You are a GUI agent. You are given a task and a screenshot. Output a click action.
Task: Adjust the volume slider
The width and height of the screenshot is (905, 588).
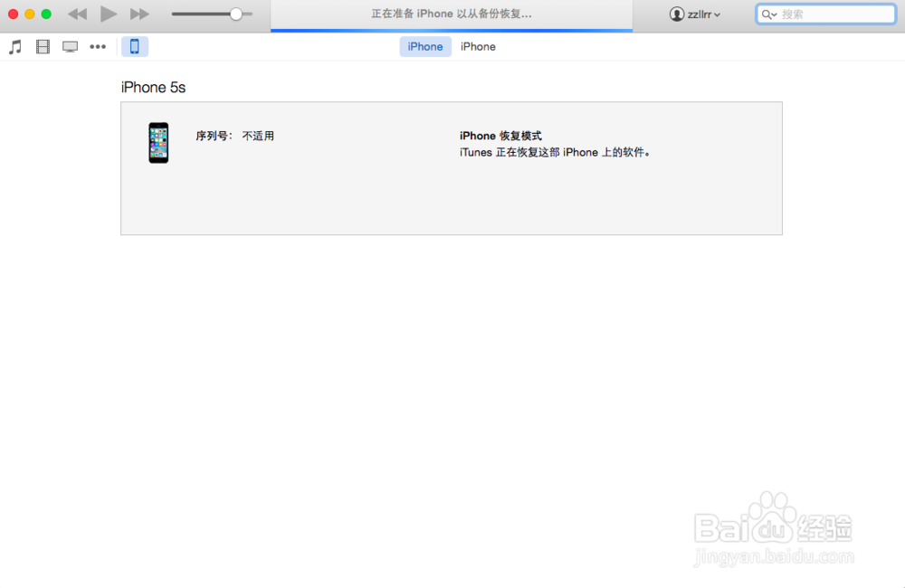(237, 14)
